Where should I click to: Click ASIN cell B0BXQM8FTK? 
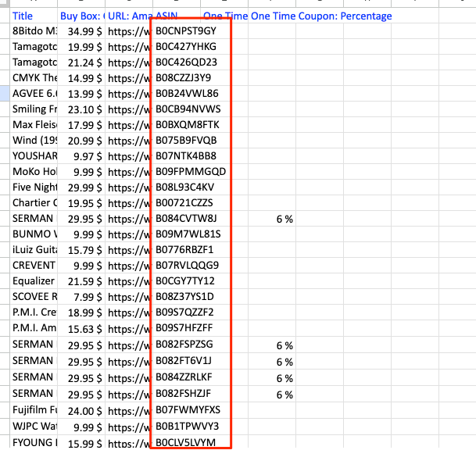click(177, 125)
